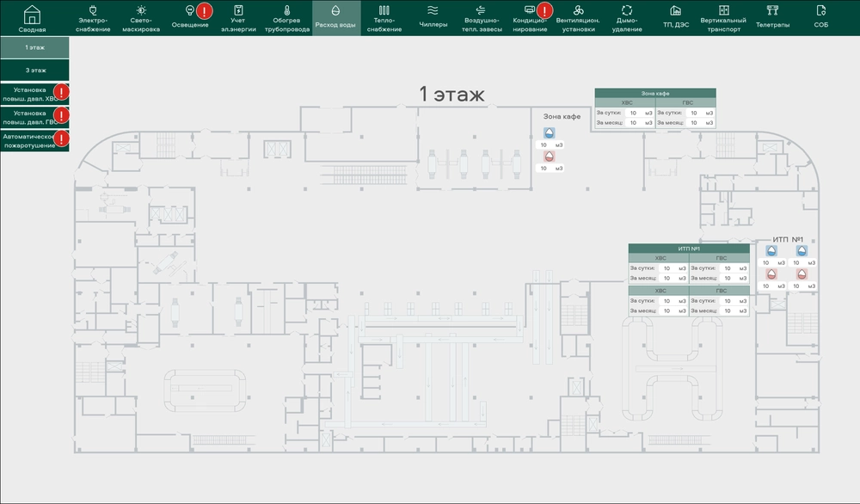Switch to the 3 этаж floor
This screenshot has height=504, width=860.
[35, 70]
